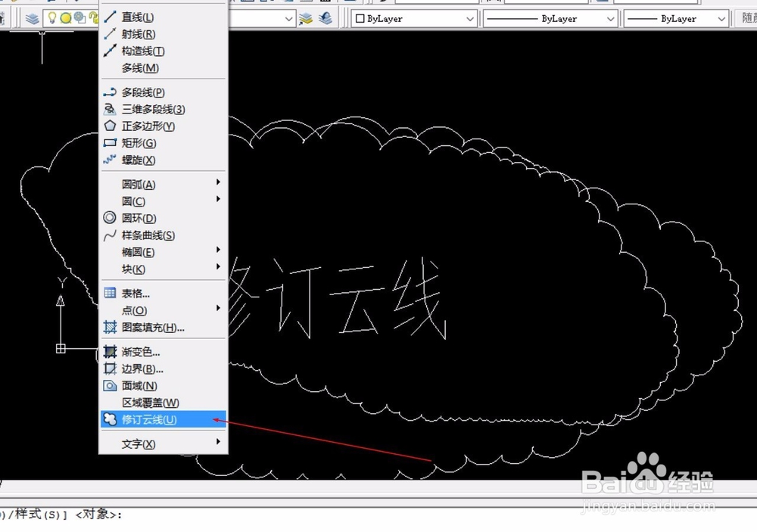Choose 表格... table command
757x532 pixels.
click(x=164, y=294)
